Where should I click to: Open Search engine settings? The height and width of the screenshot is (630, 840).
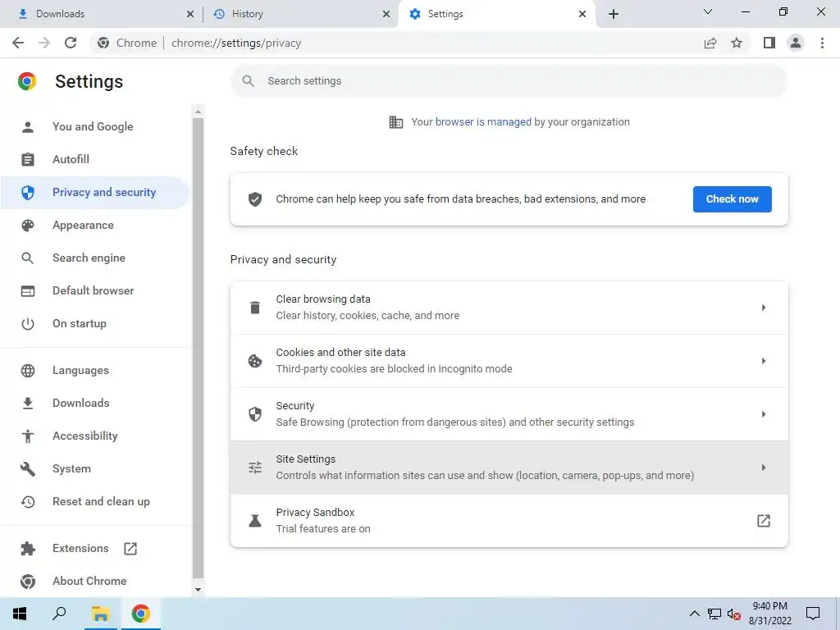[x=94, y=258]
